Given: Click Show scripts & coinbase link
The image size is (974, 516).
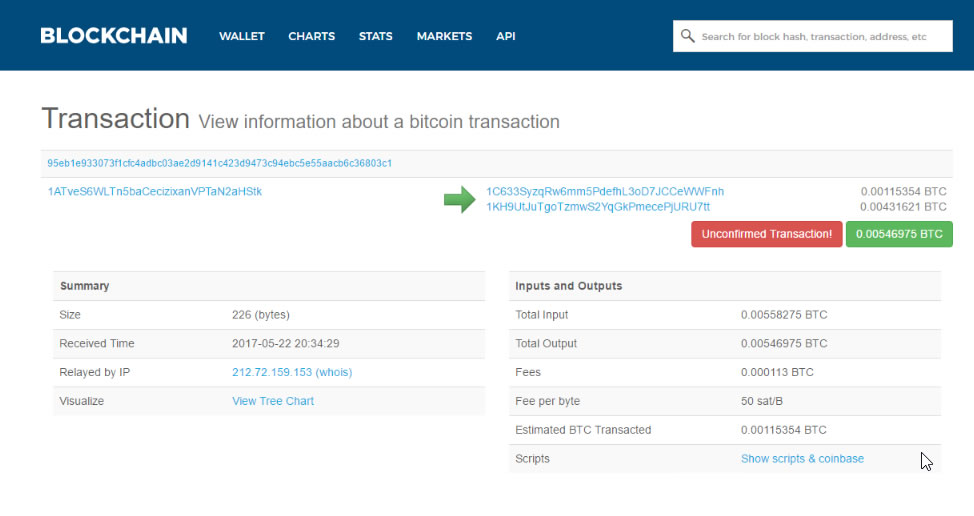Looking at the screenshot, I should coord(802,458).
